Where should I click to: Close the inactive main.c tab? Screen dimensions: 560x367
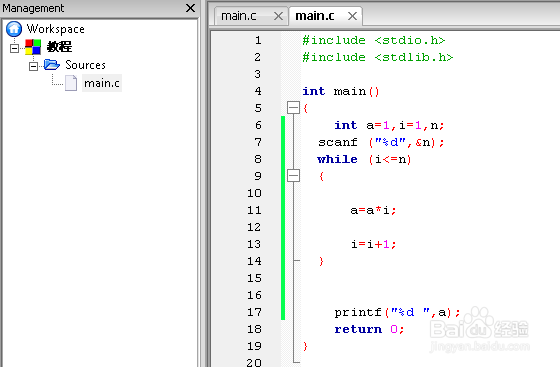278,16
